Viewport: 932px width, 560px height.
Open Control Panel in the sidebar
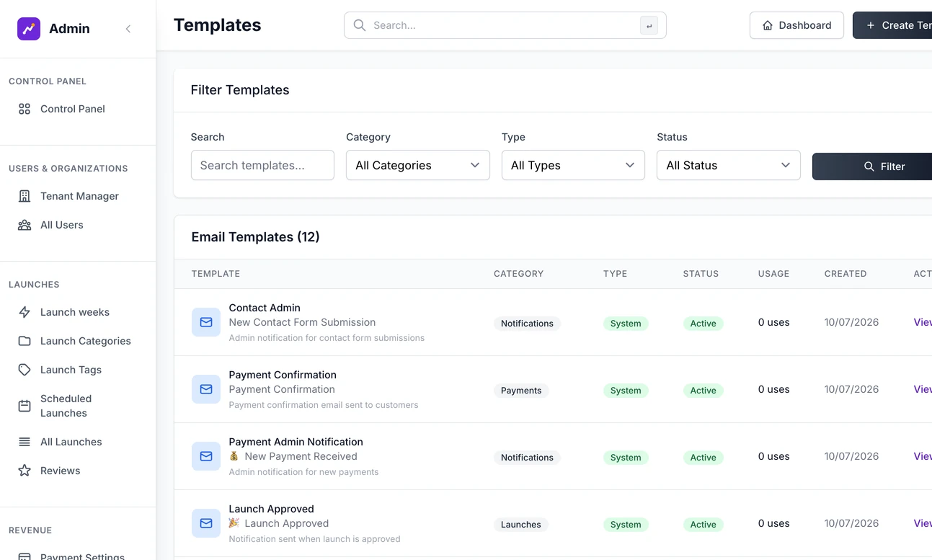(78, 109)
